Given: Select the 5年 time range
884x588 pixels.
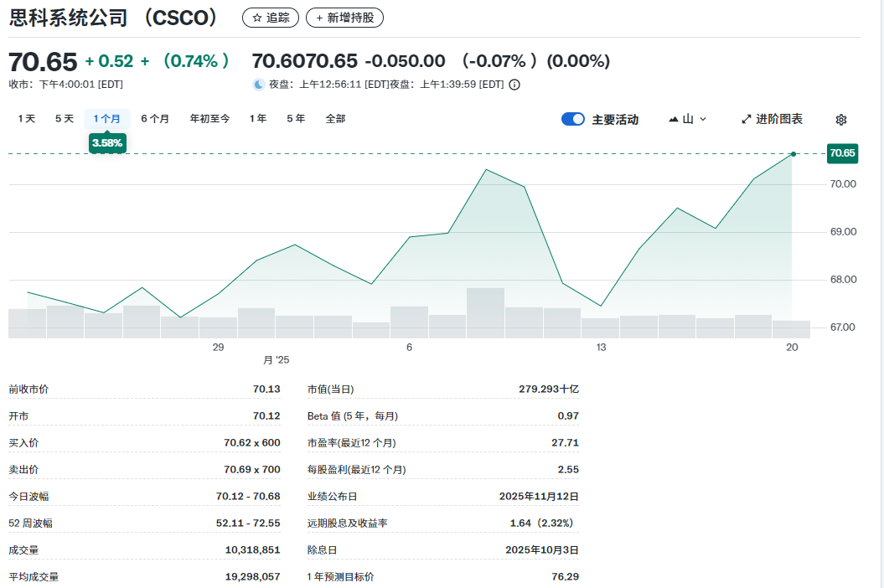Looking at the screenshot, I should point(296,119).
